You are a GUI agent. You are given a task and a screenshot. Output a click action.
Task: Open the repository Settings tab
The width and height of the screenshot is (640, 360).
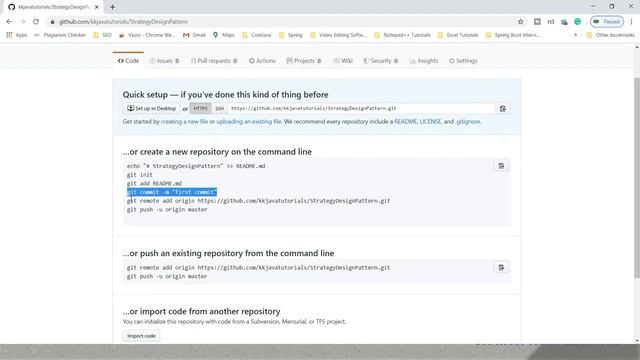[x=463, y=61]
